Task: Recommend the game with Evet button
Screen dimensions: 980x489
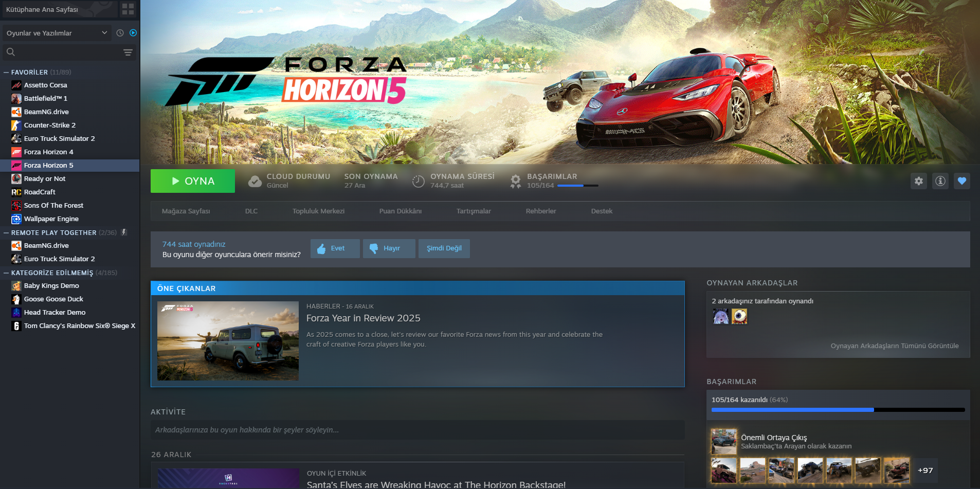Action: [335, 248]
